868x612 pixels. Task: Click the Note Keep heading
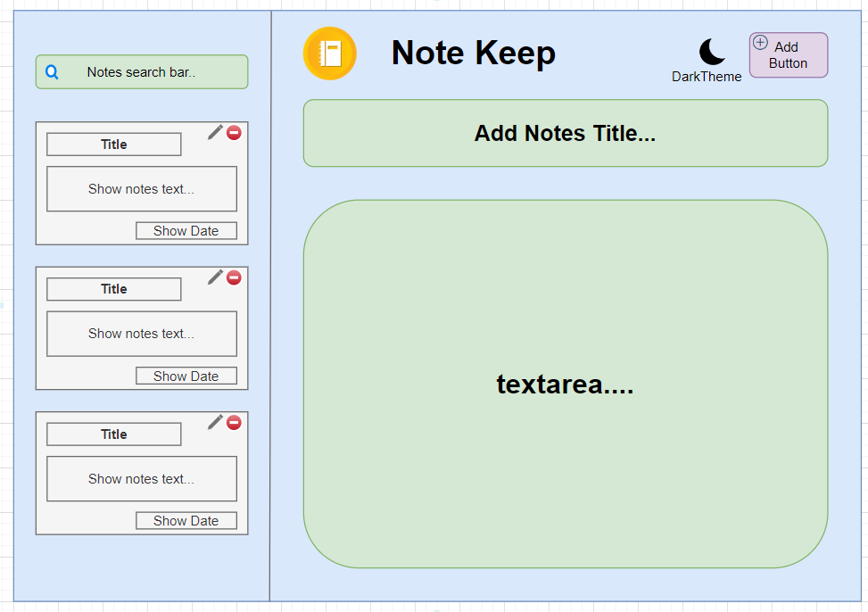tap(474, 54)
